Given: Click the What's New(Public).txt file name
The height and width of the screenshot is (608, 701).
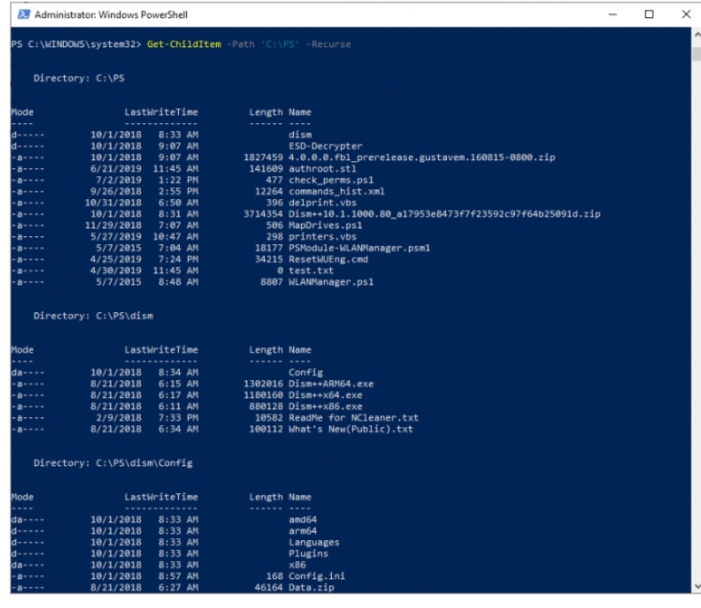Looking at the screenshot, I should coord(351,429).
